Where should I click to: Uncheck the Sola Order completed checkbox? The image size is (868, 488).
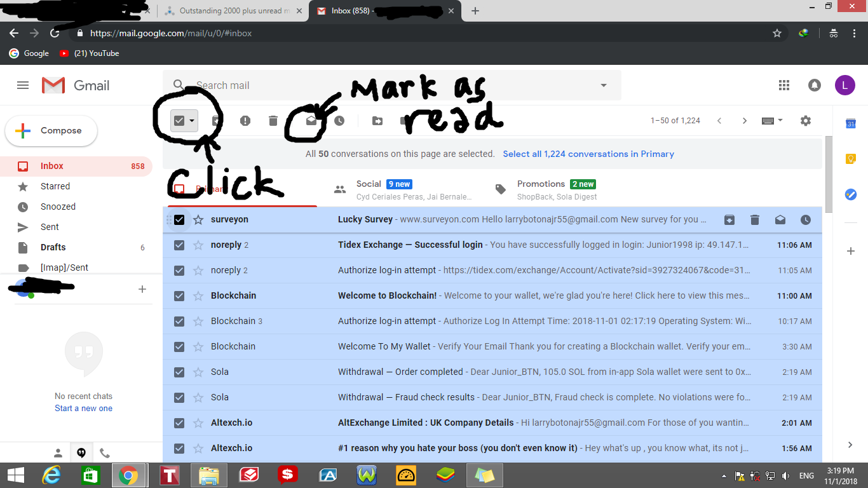(179, 372)
